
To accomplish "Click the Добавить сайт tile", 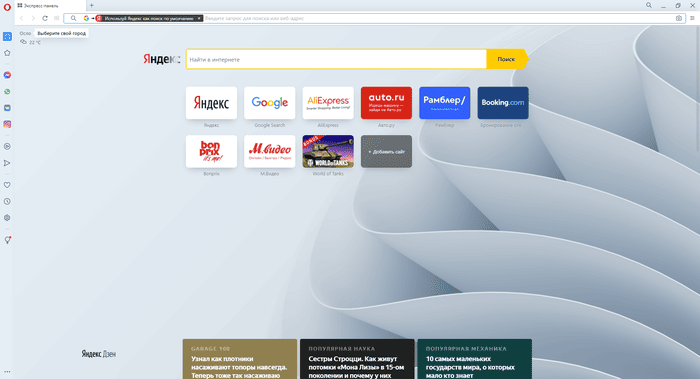I will coord(386,151).
